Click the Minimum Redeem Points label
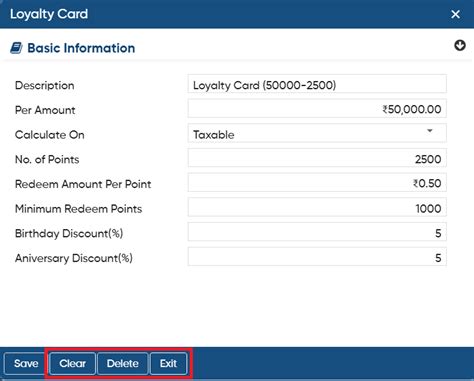The height and width of the screenshot is (381, 474). [79, 209]
